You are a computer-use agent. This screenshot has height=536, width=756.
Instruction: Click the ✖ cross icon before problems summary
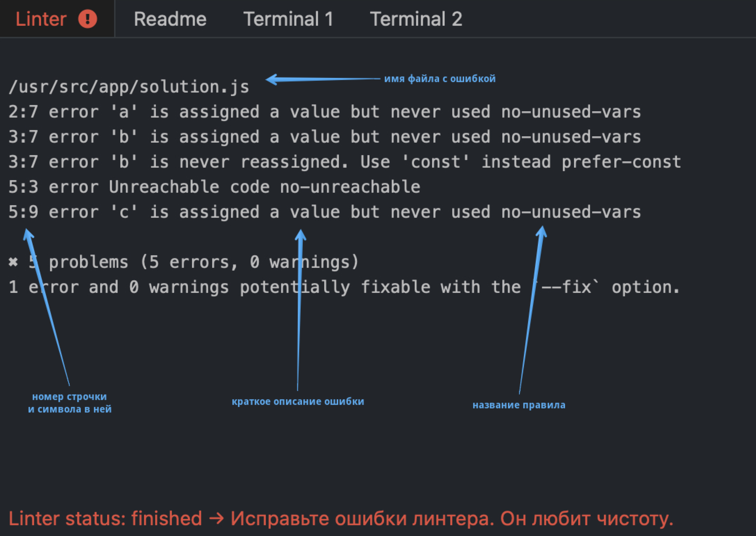(13, 262)
